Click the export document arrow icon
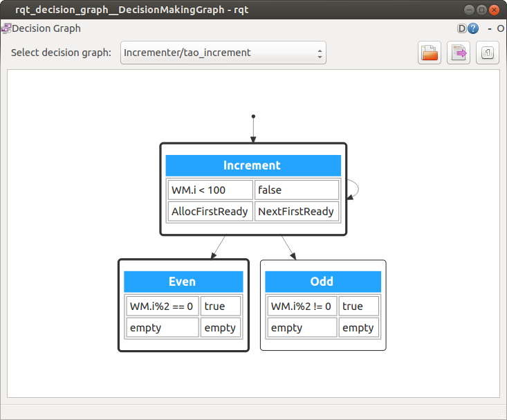Screen dimensions: 507x420 coord(459,53)
